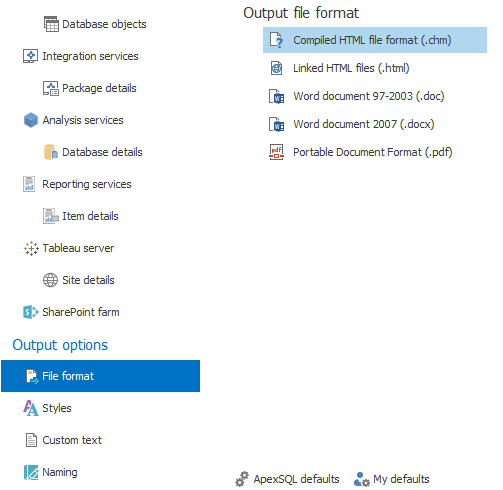Select the File format menu entry
503x490 pixels.
[x=101, y=376]
